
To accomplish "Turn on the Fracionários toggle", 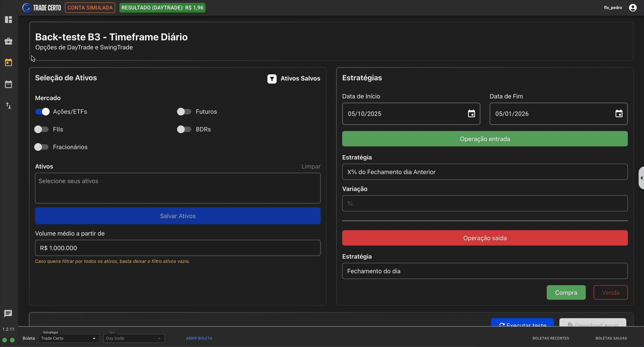I will (x=41, y=147).
